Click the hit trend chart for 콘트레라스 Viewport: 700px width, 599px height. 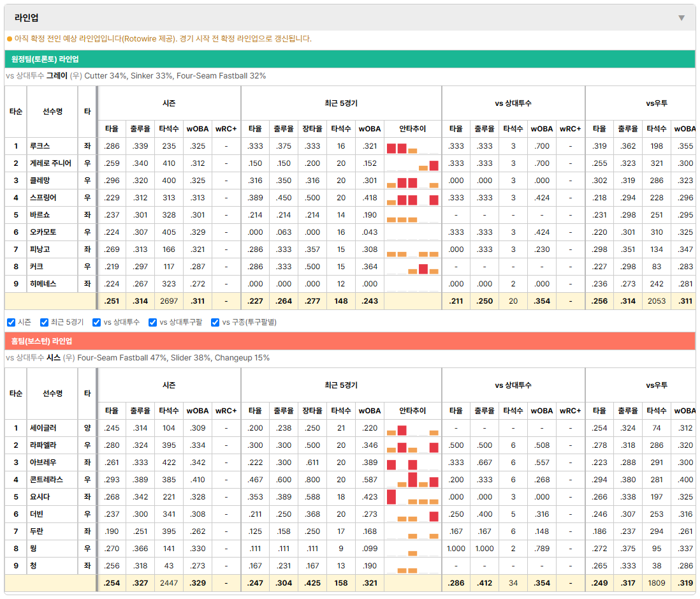click(412, 480)
